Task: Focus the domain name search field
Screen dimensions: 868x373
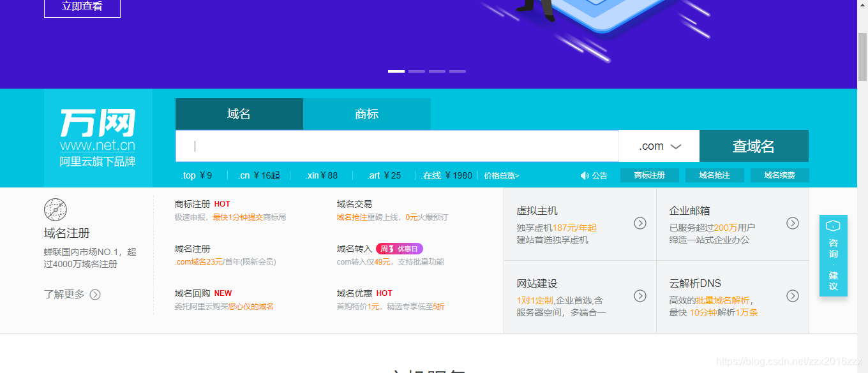Action: [x=397, y=146]
